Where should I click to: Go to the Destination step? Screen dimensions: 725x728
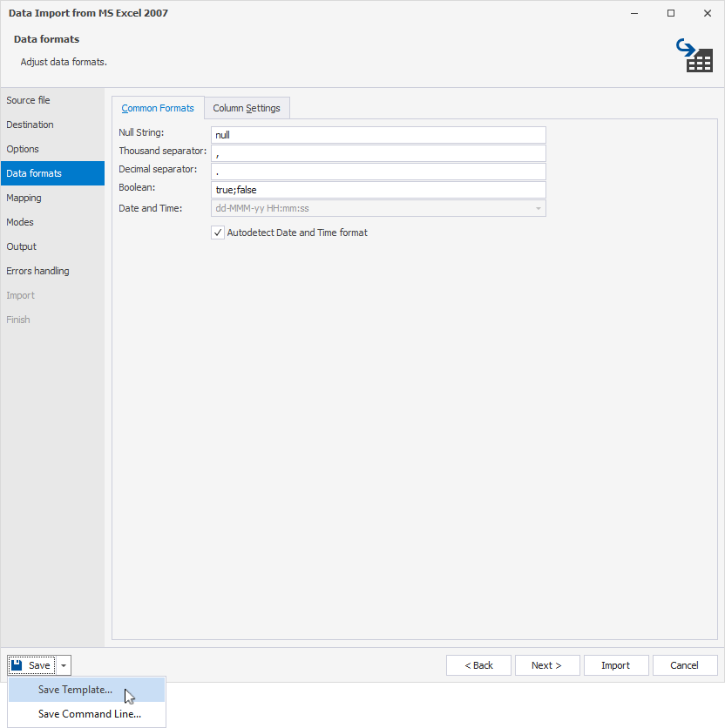[52, 125]
